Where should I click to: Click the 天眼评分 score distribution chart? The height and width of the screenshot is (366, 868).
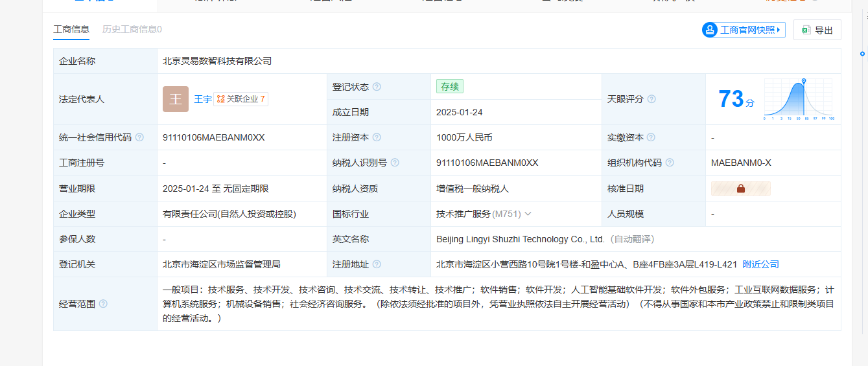pyautogui.click(x=799, y=99)
